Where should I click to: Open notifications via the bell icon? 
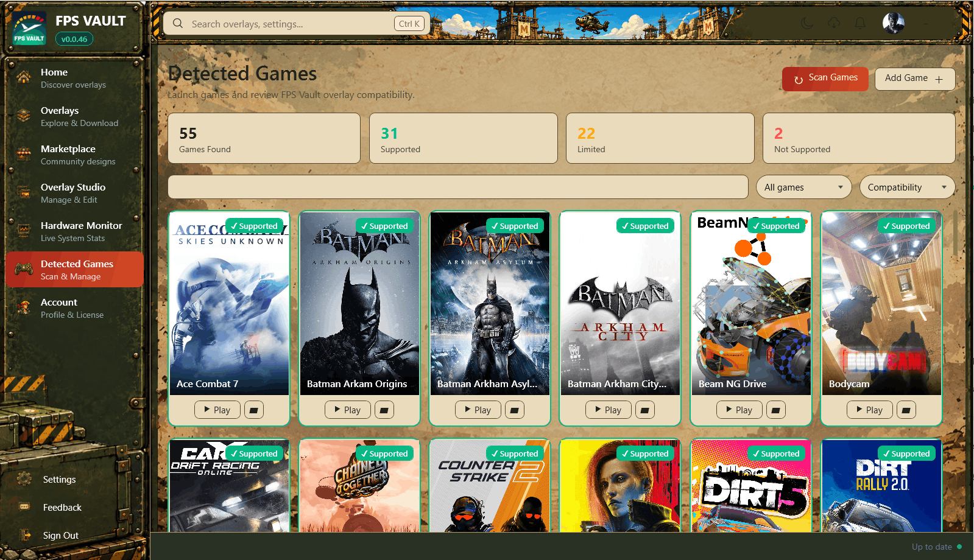(860, 23)
